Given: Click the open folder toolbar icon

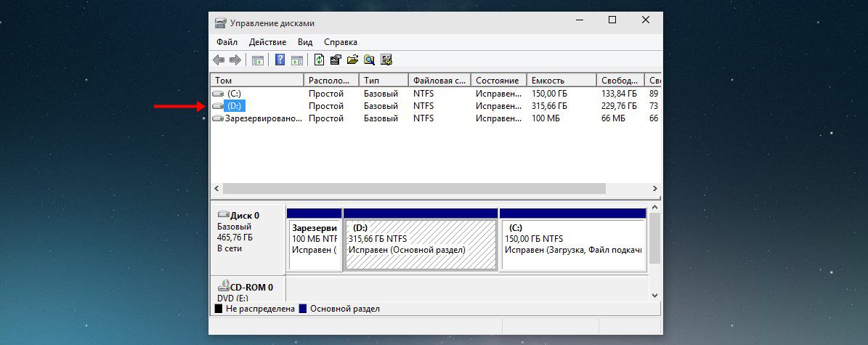Looking at the screenshot, I should (352, 60).
